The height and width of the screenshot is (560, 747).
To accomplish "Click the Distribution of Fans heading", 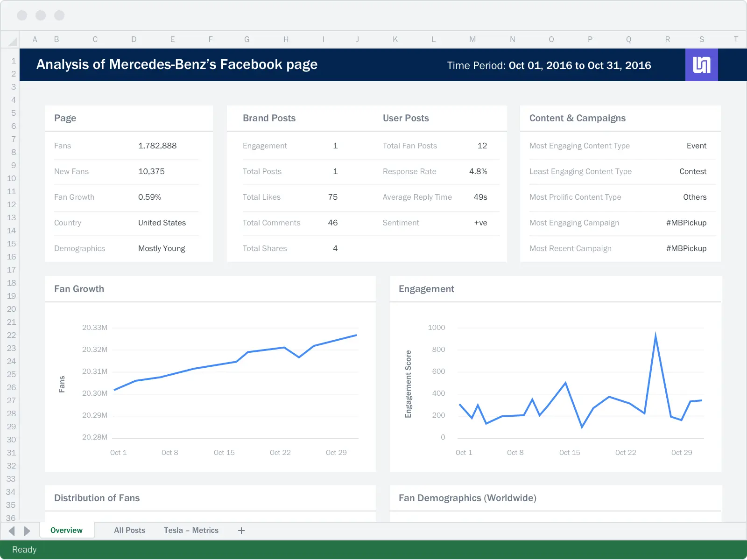I will tap(97, 498).
